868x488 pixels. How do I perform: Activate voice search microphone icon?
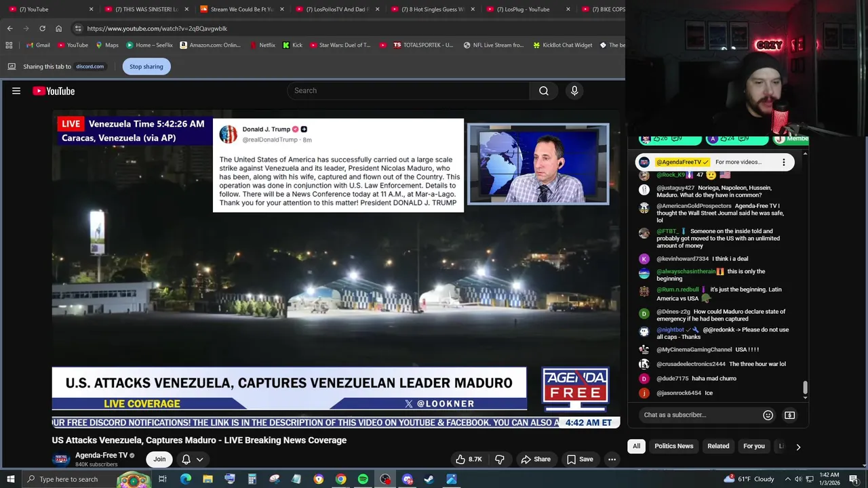(x=574, y=91)
